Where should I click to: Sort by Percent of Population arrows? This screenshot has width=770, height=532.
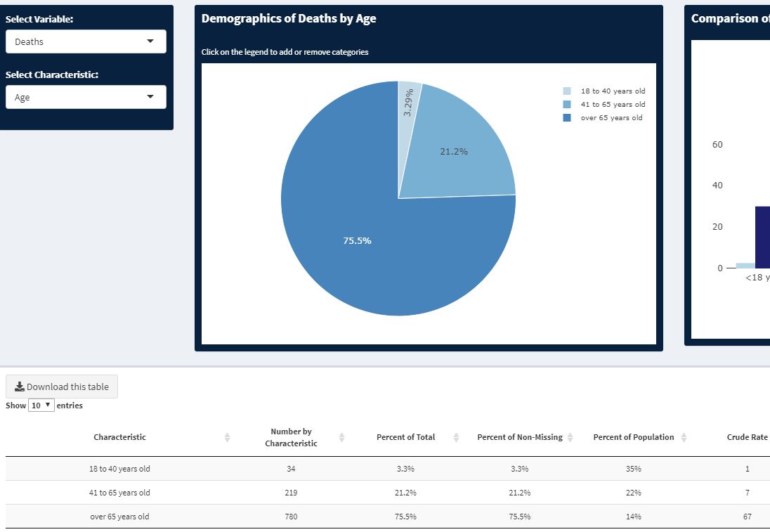tap(684, 437)
